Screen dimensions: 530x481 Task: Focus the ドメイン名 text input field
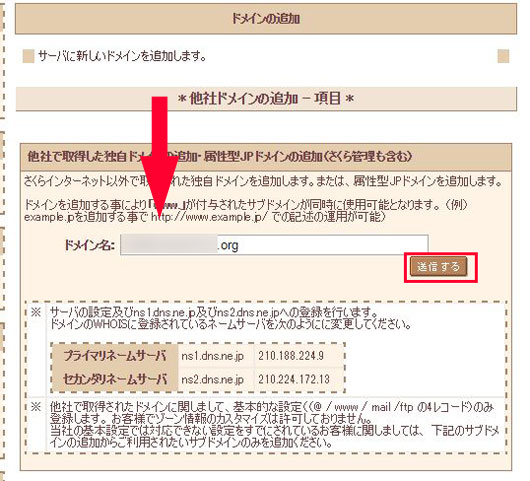(x=274, y=245)
